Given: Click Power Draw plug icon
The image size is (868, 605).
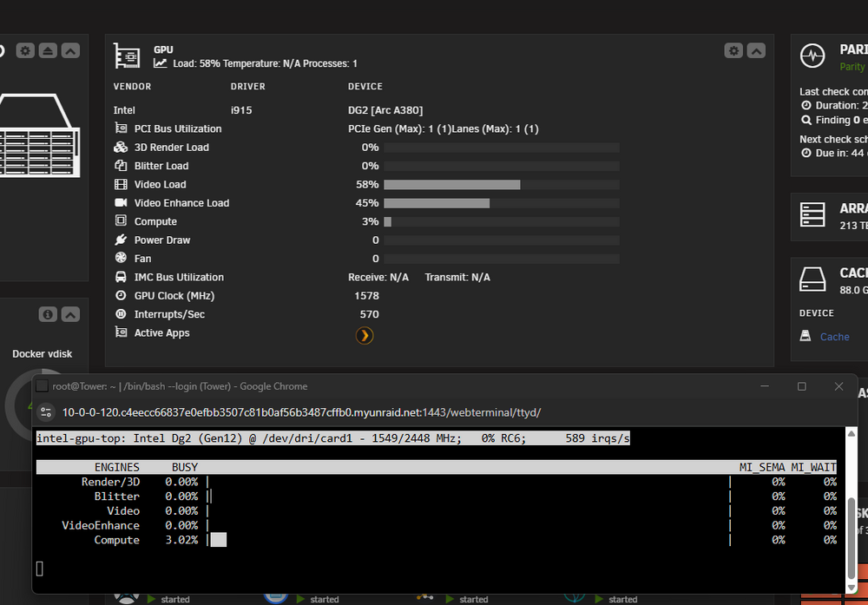Looking at the screenshot, I should [x=121, y=240].
